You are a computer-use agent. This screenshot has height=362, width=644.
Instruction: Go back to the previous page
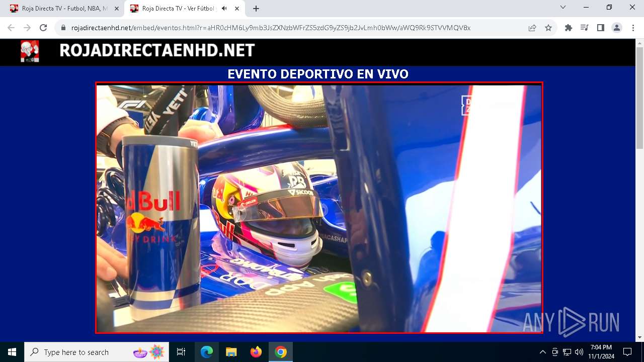[11, 28]
